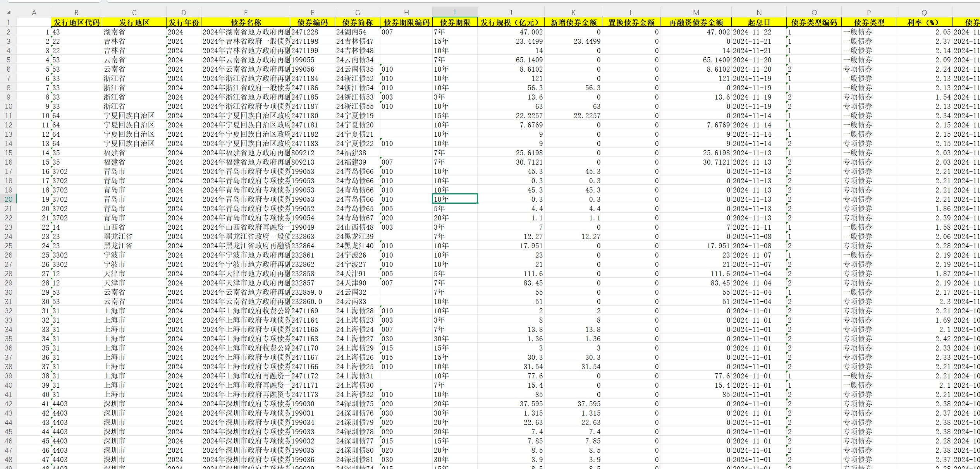Click the 债券名称 header cell

(246, 22)
